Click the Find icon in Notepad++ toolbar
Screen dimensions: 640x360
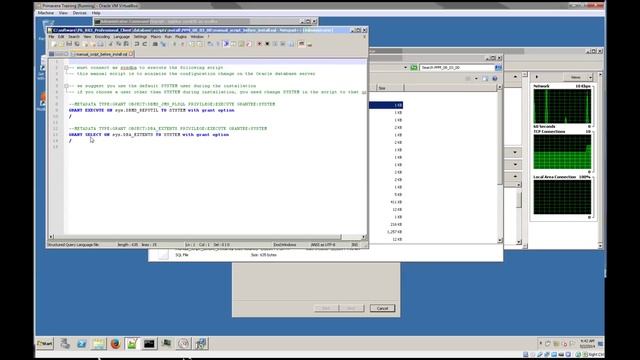pos(155,44)
